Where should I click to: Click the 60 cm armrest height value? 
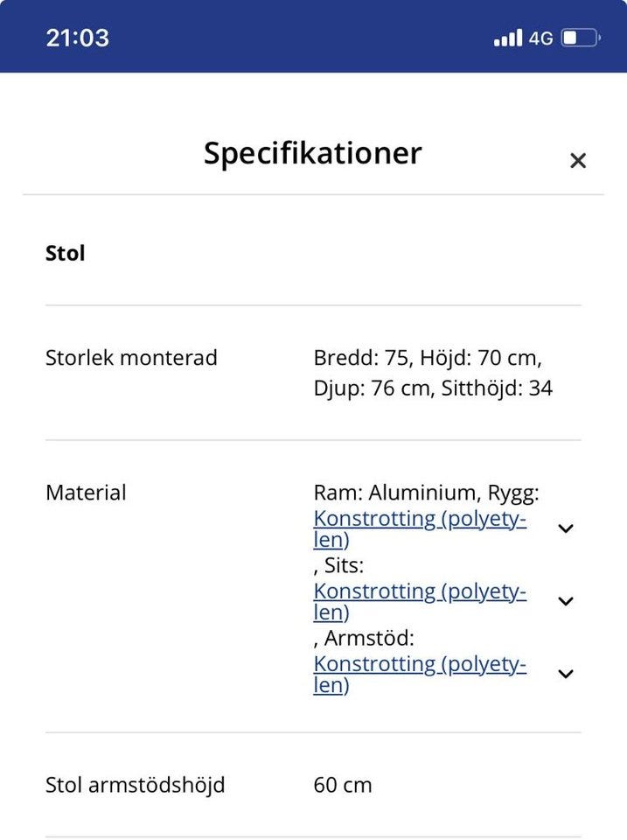click(343, 785)
